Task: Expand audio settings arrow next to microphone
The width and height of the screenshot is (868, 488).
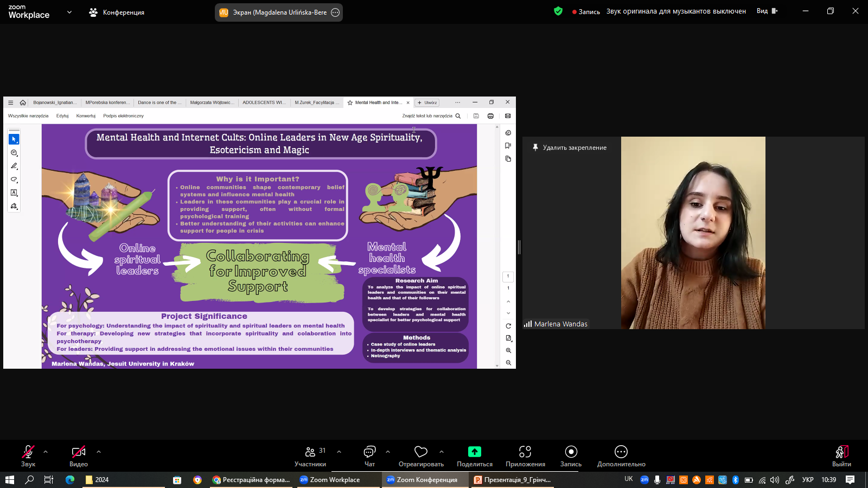Action: tap(46, 451)
